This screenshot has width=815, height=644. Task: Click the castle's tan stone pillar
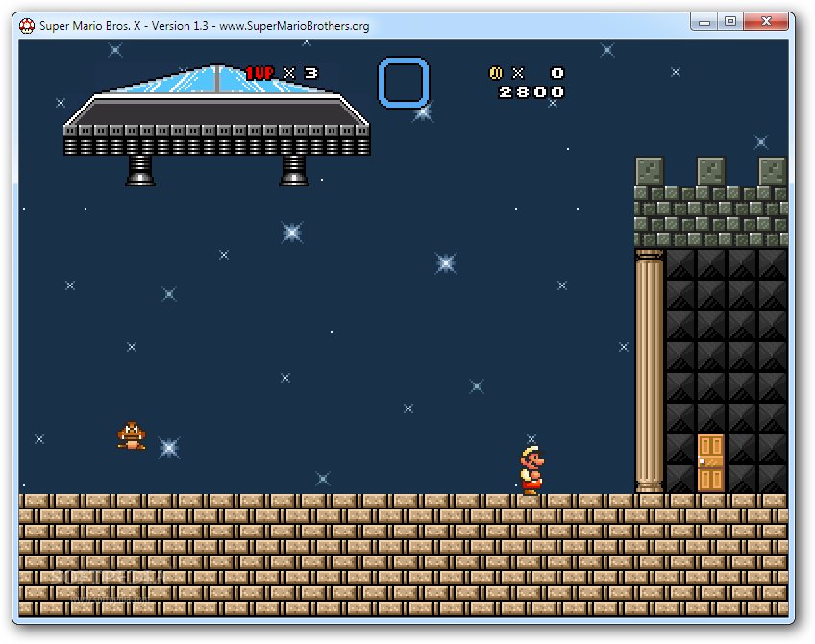tap(649, 371)
